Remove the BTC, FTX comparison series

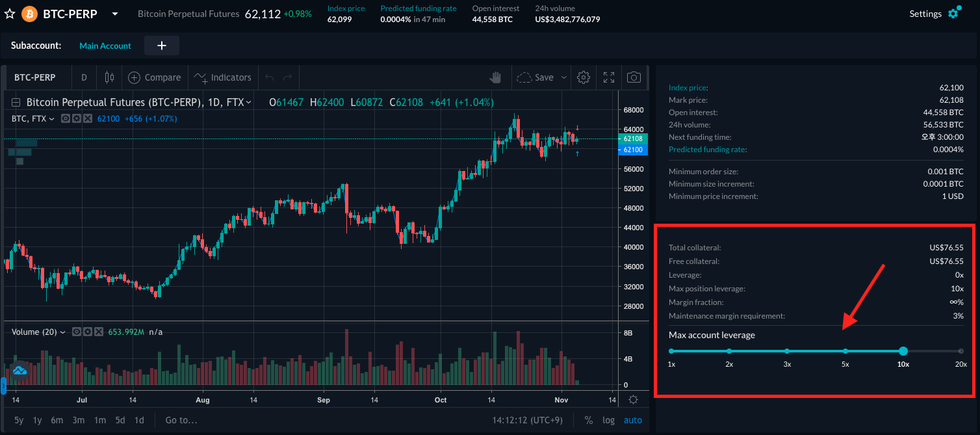tap(87, 119)
